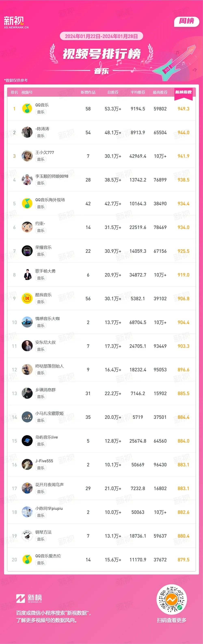Select the 新榜指数 column header
This screenshot has width=203, height=644.
pyautogui.click(x=183, y=92)
